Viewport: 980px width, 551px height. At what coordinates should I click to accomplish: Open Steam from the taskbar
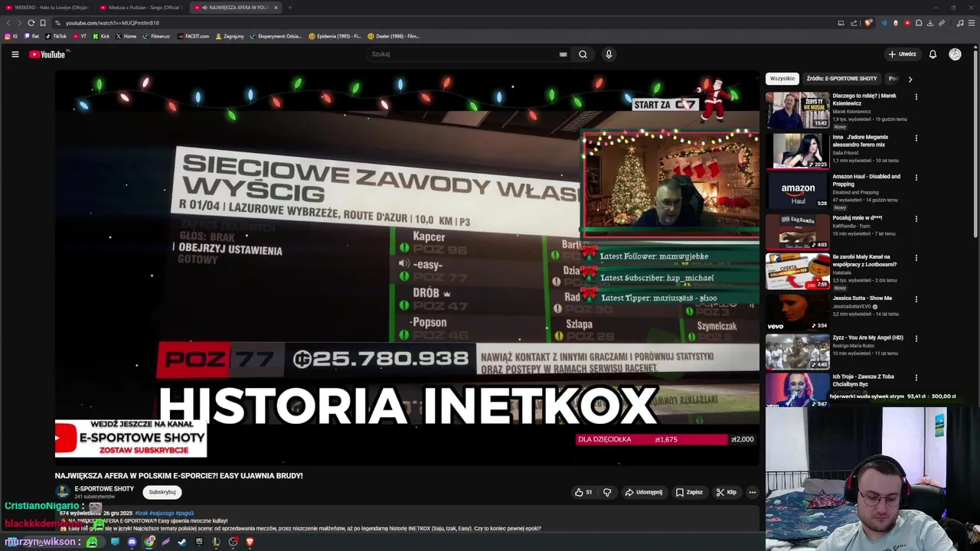pyautogui.click(x=182, y=542)
